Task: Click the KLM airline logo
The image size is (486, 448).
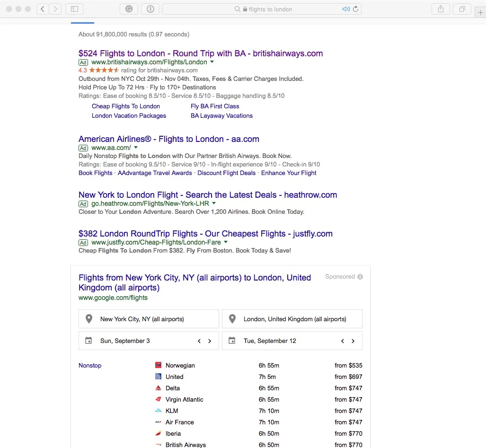Action: point(159,411)
